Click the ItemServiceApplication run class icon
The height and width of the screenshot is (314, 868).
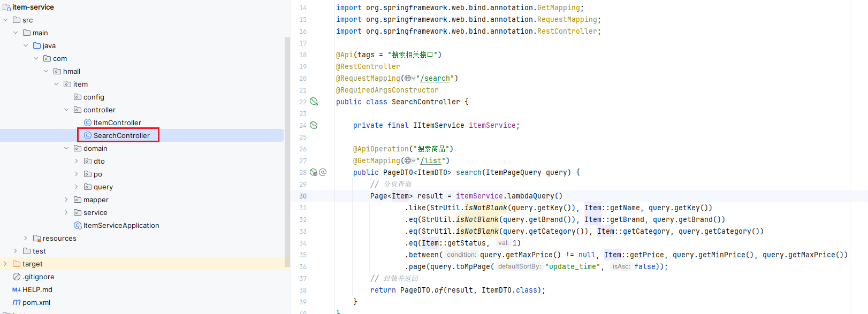point(78,225)
